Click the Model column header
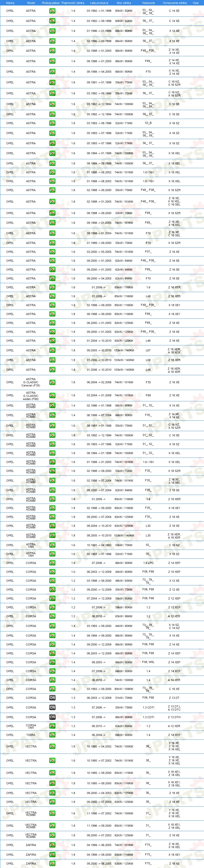 tap(31, 3)
